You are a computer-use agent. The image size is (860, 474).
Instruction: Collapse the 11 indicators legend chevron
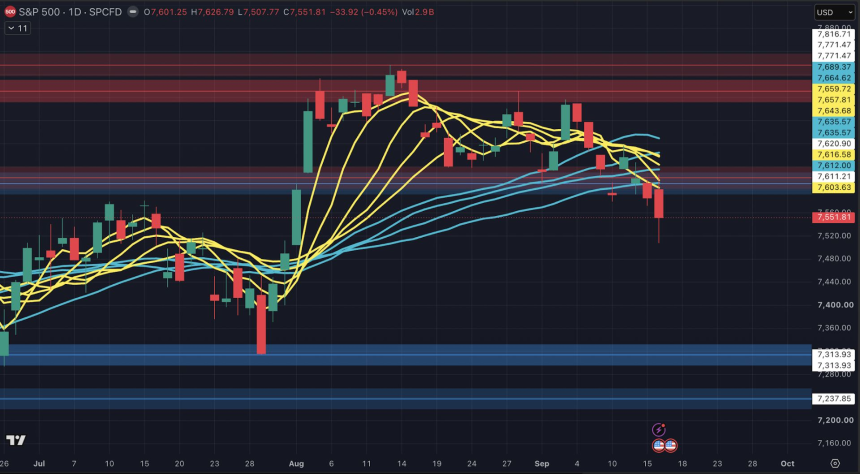click(x=11, y=28)
